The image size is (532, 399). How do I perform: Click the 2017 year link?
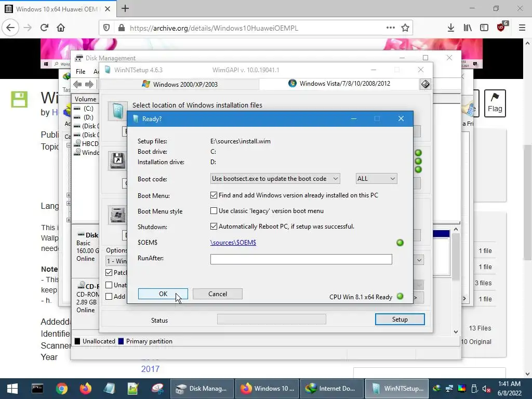150,369
